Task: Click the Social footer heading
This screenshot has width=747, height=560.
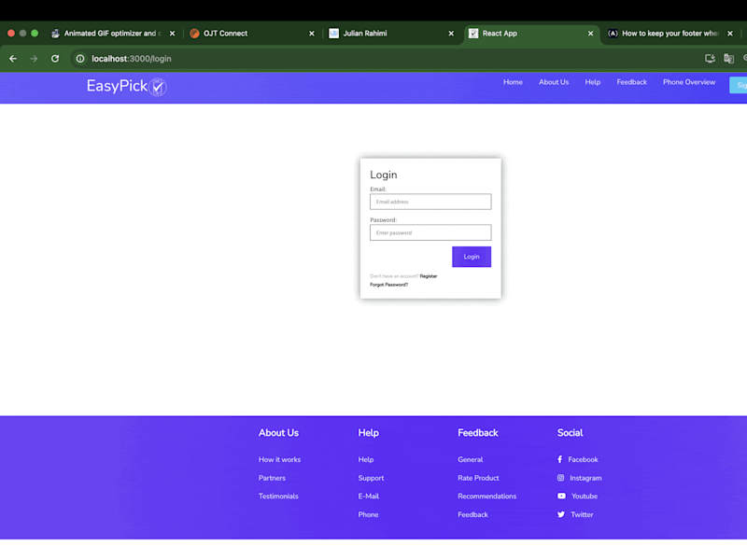Action: tap(570, 433)
